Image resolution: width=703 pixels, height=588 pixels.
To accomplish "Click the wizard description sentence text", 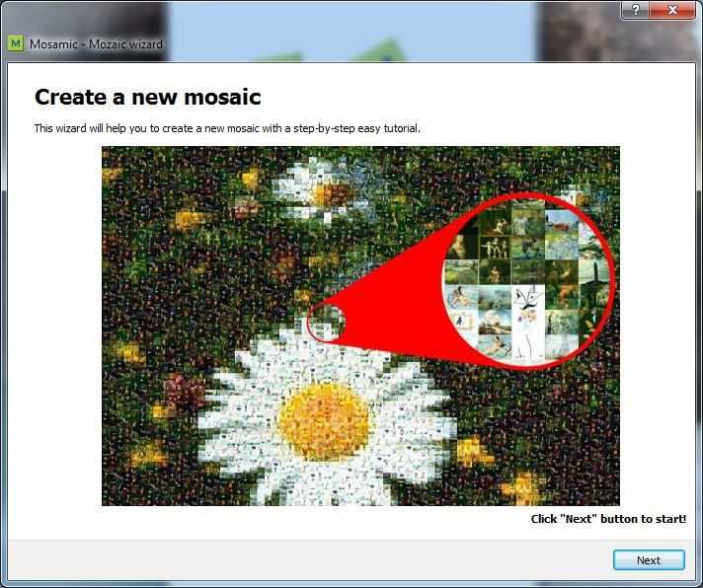I will pyautogui.click(x=227, y=128).
